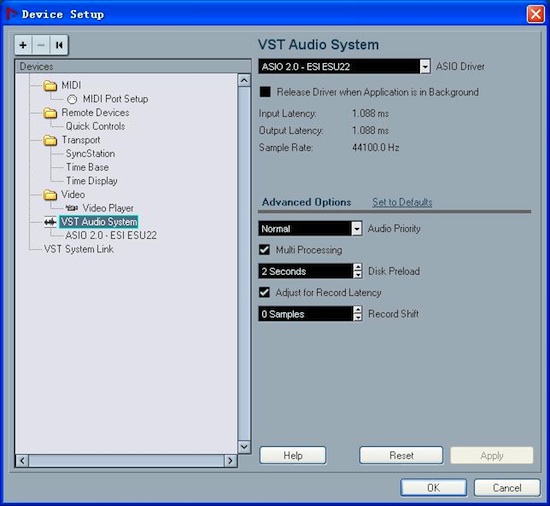Click the reset to first icon
550x506 pixels.
pos(59,45)
